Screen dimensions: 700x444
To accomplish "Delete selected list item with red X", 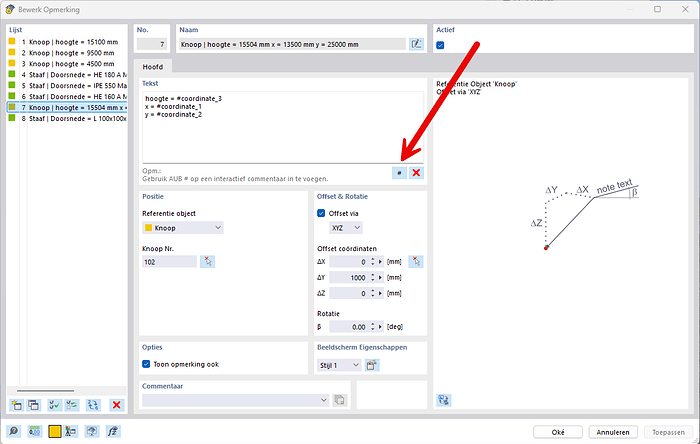I will 116,404.
